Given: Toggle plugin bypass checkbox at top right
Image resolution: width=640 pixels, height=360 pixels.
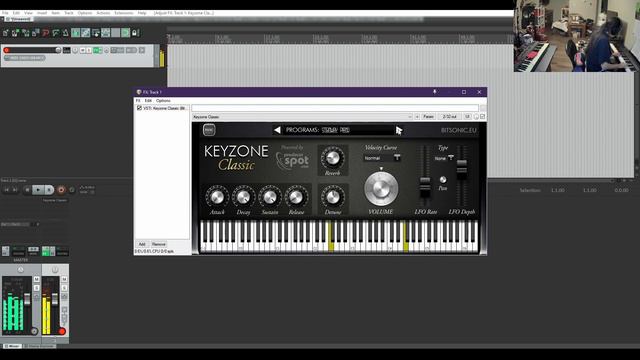Looking at the screenshot, I should tap(482, 117).
